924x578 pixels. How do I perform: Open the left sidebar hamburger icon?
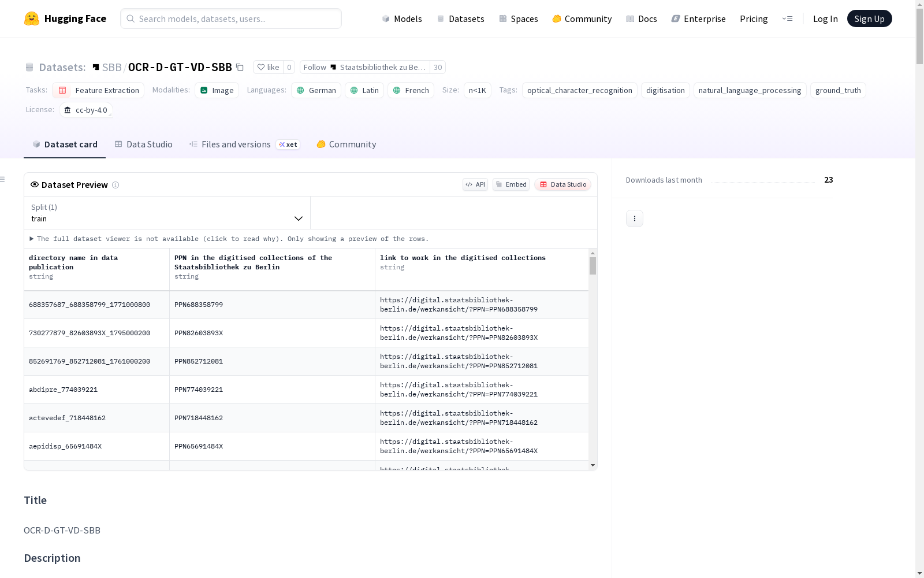3,179
